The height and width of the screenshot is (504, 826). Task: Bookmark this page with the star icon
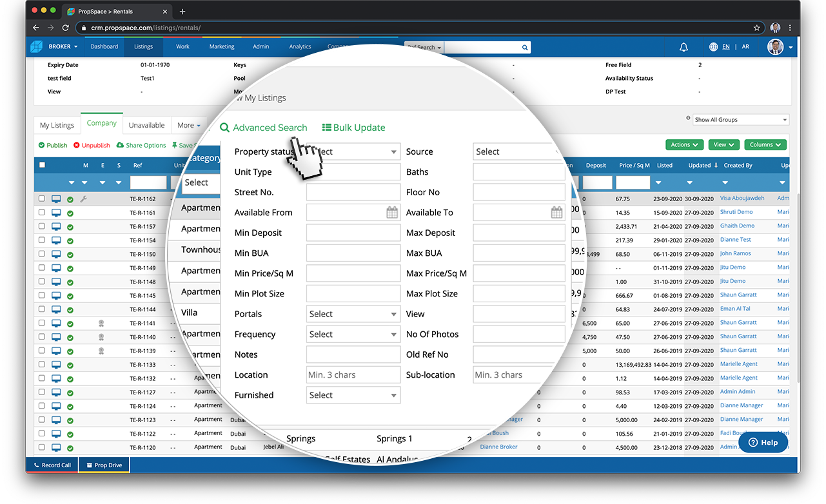(757, 28)
